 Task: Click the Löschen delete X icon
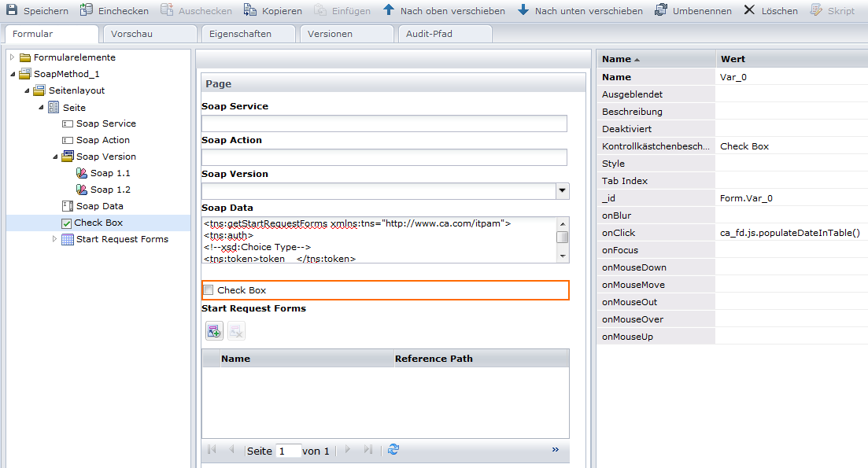tap(749, 10)
